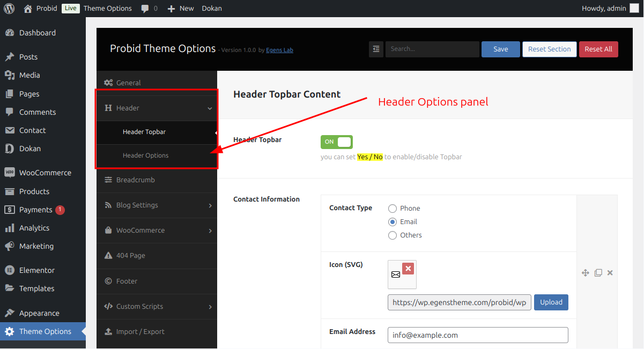Click the envelope SVG thumbnail preview

[x=396, y=275]
